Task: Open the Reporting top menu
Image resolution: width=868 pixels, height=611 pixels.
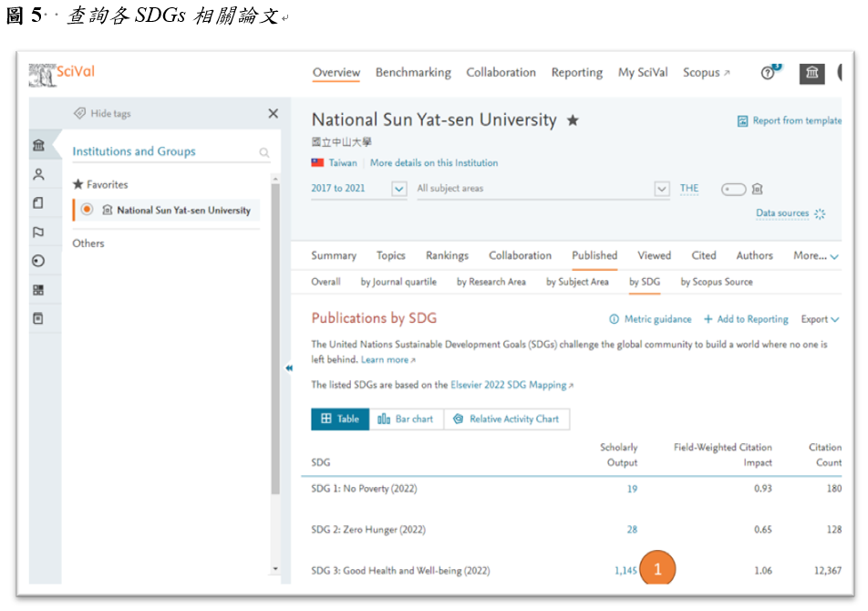Action: (x=577, y=73)
